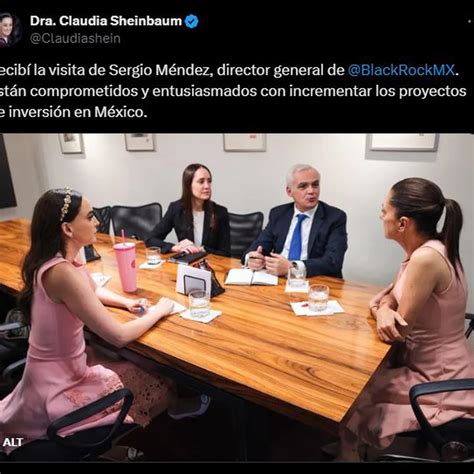Screen dimensions: 474x474
Task: Click the line ending 'inversión en México.'
Action: pyautogui.click(x=73, y=112)
